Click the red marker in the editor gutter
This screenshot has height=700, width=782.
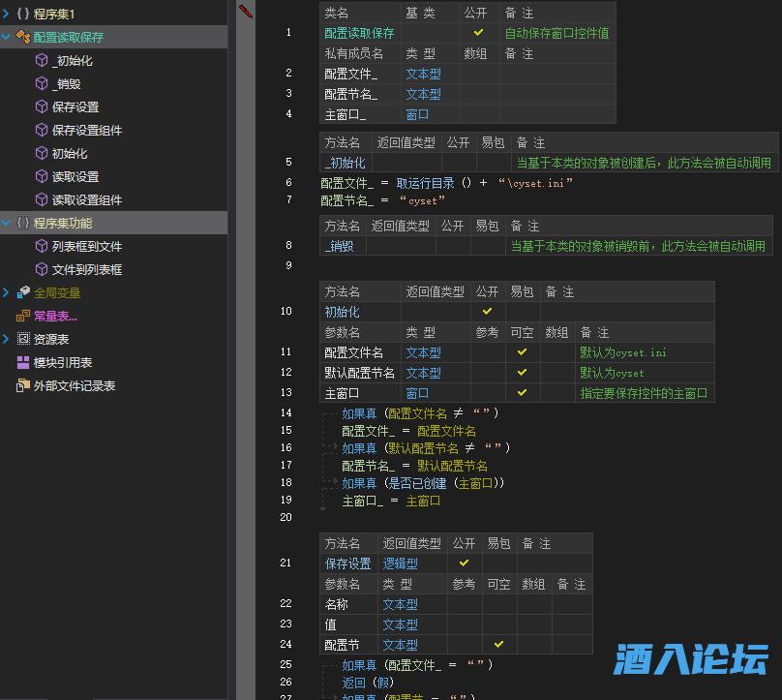246,11
